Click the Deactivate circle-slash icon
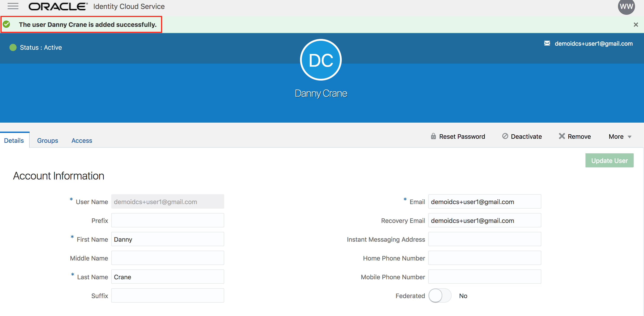Image resolution: width=644 pixels, height=316 pixels. click(505, 136)
